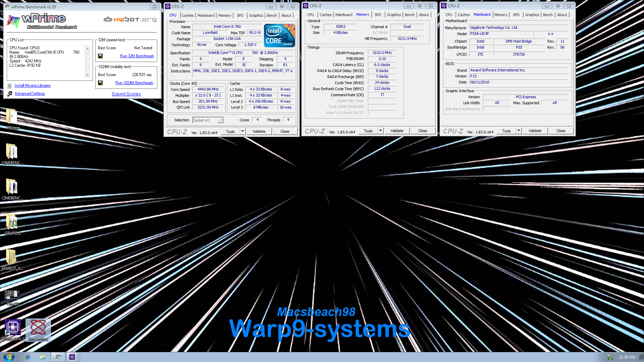Open CPU tab in Memory window
The image size is (644, 362).
(x=311, y=15)
